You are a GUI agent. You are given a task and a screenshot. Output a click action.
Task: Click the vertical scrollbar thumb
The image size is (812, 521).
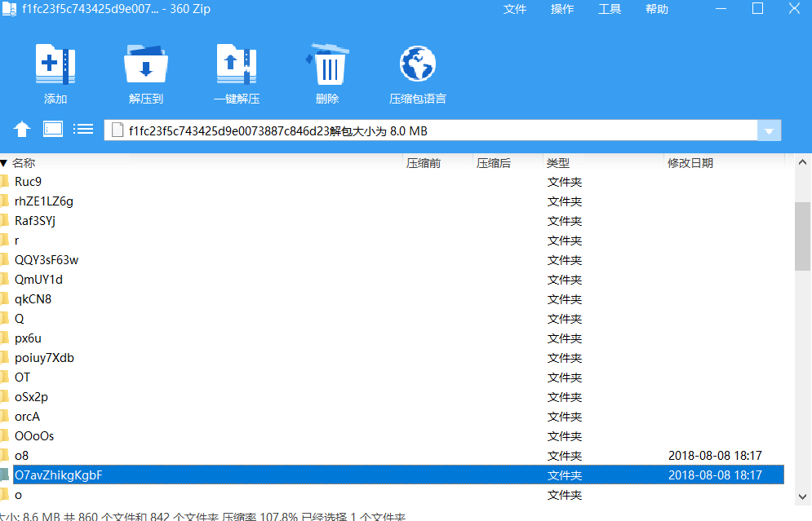point(803,236)
